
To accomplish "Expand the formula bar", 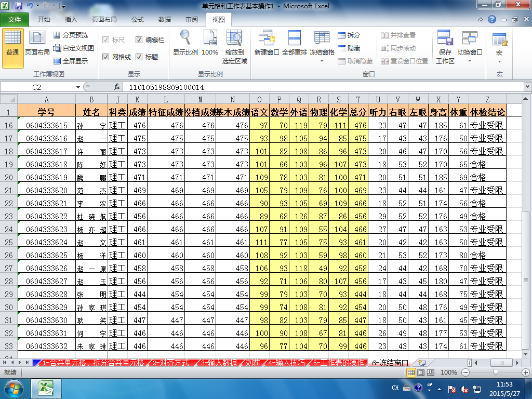I will tap(527, 87).
